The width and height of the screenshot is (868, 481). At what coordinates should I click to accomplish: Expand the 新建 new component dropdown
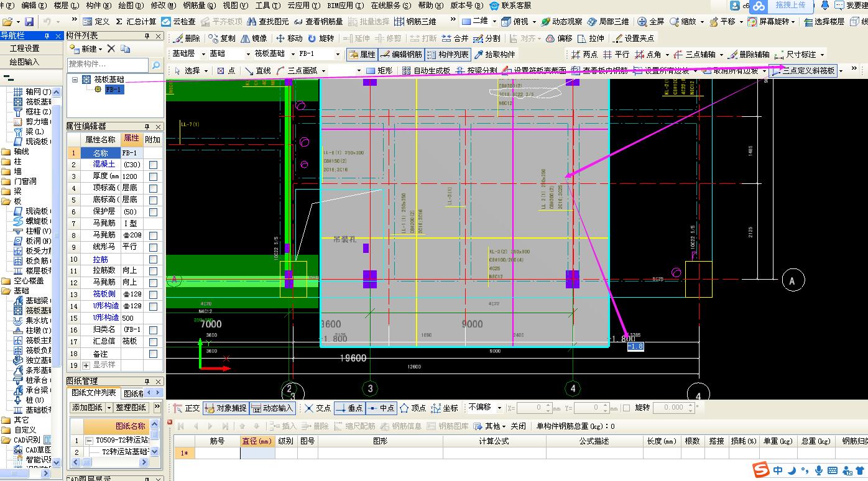101,49
